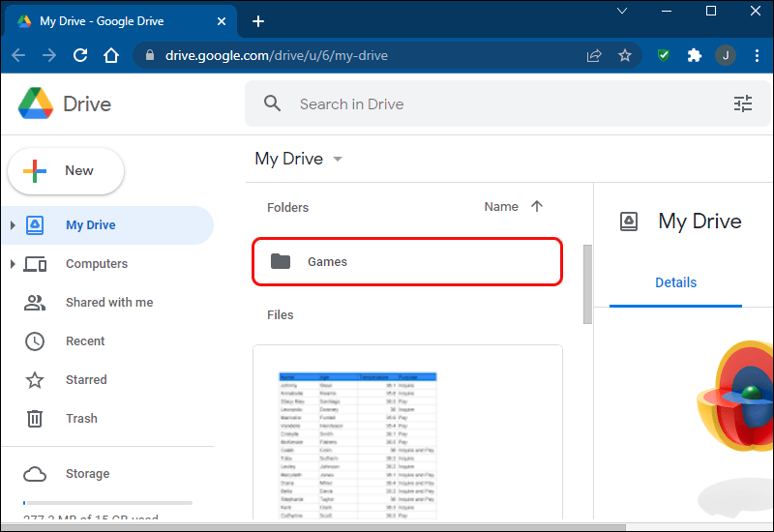Open the Trash in the sidebar
Image resolution: width=774 pixels, height=532 pixels.
(81, 419)
